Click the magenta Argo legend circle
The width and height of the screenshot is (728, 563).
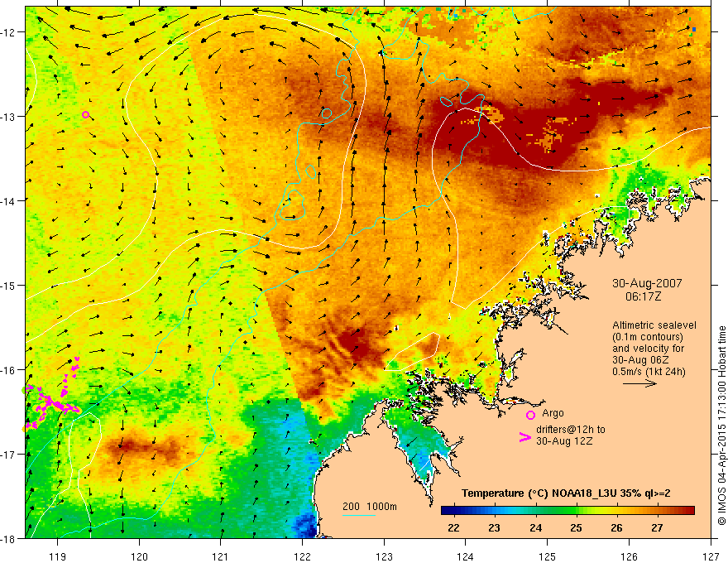(x=530, y=415)
